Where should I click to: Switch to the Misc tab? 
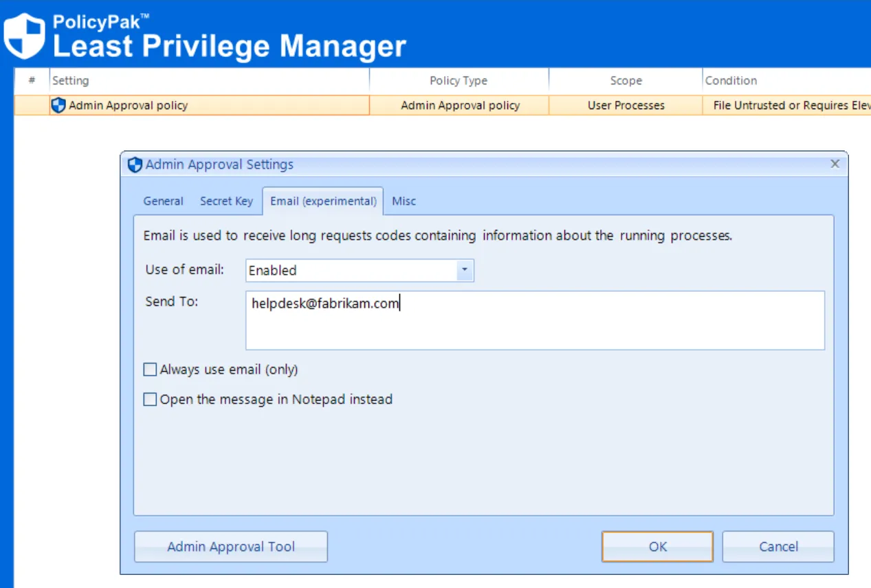(404, 201)
